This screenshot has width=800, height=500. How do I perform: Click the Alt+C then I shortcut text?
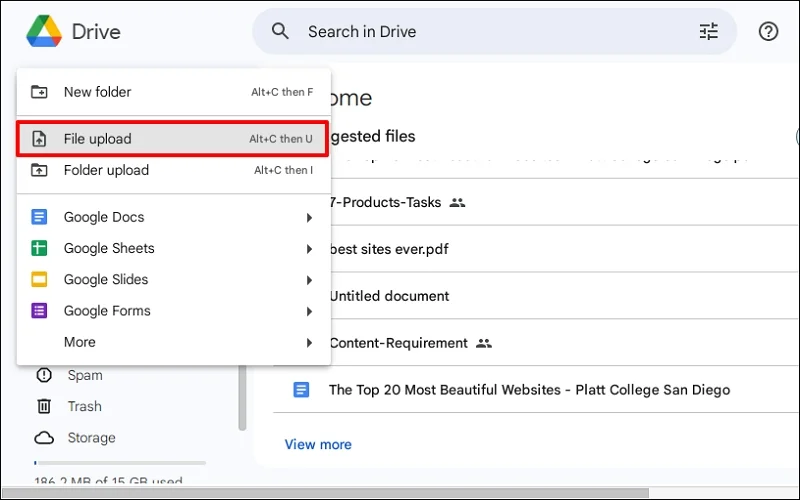point(284,170)
